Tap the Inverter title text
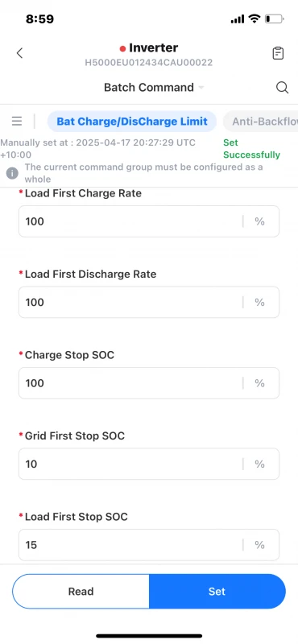The width and height of the screenshot is (298, 644). 153,47
